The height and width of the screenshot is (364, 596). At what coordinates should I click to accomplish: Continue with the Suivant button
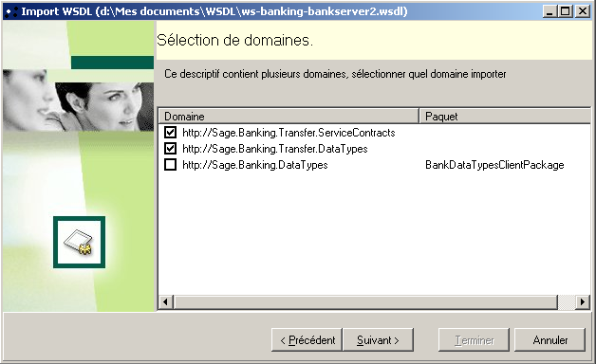coord(378,339)
